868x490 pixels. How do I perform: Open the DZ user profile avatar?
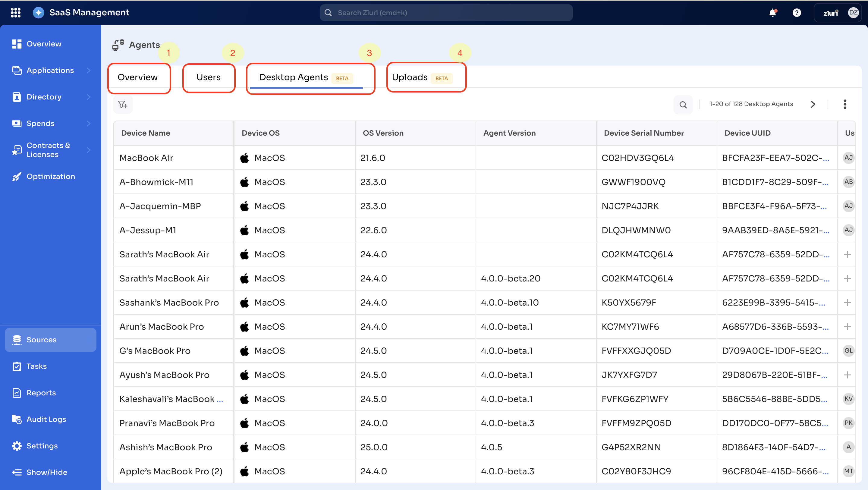[x=853, y=12]
